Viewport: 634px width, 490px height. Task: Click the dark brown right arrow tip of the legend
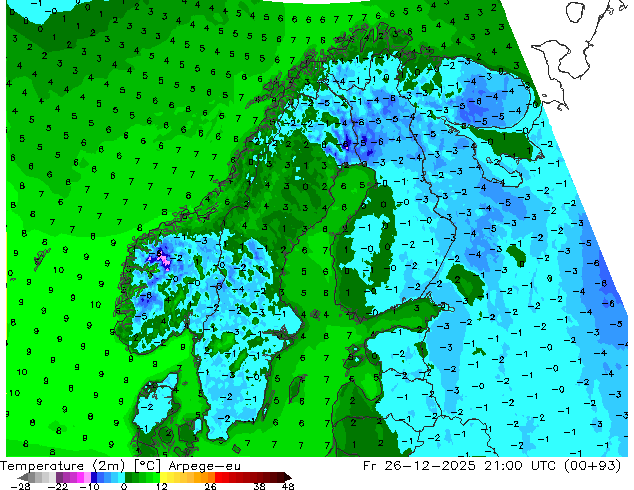[x=288, y=478]
